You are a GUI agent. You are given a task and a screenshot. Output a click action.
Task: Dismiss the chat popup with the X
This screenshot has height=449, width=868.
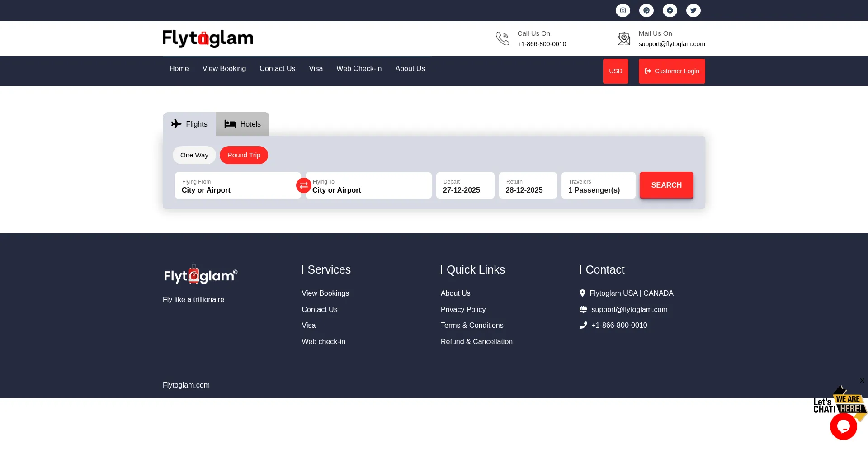[x=862, y=381]
